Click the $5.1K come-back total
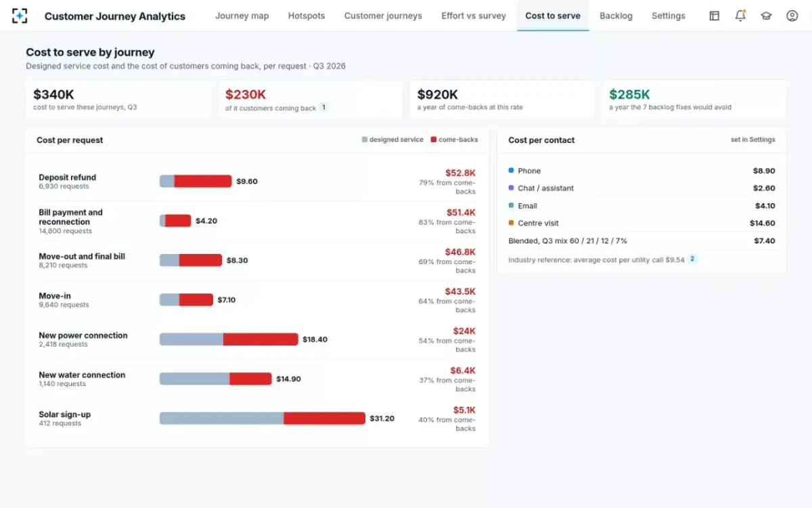Viewport: 812px width, 508px height. tap(464, 410)
